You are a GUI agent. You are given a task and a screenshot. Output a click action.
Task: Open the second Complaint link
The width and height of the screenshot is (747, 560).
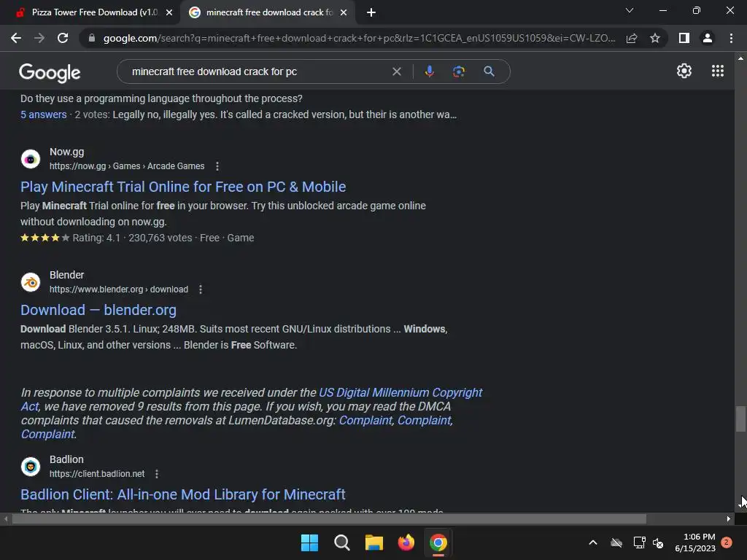[424, 421]
